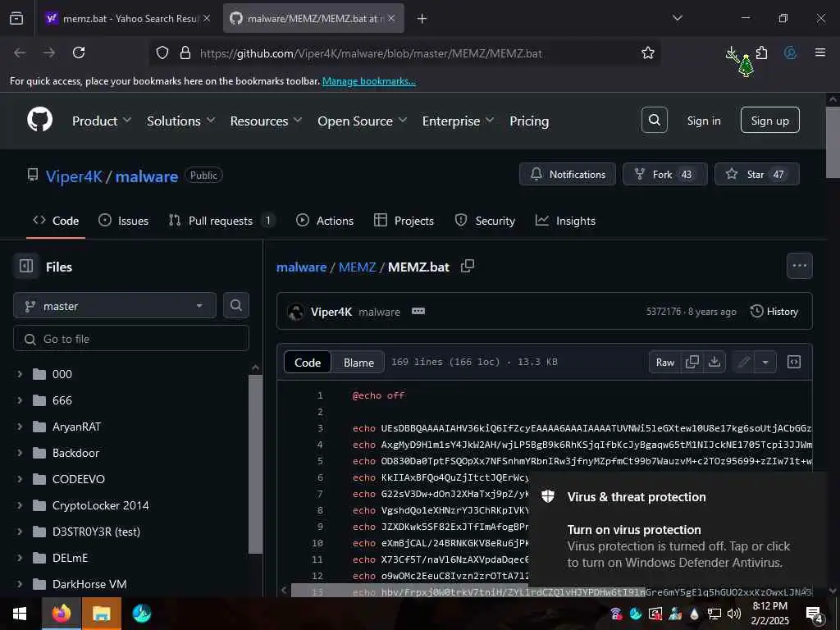Expand Product navigation menu
Image resolution: width=840 pixels, height=630 pixels.
tap(101, 121)
